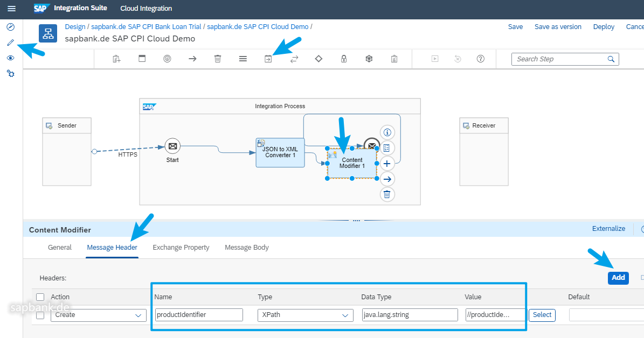Click Save in the top bar
This screenshot has width=644, height=338.
[515, 27]
